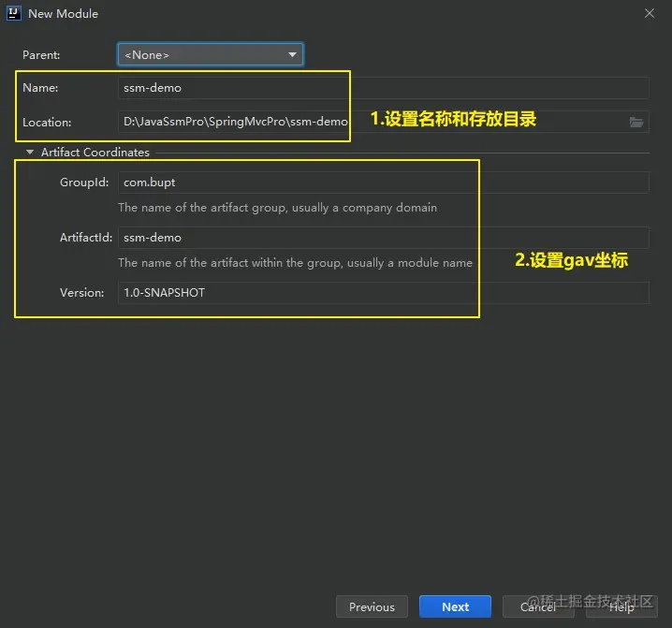This screenshot has width=672, height=628.
Task: Close the New Module dialog
Action: click(650, 13)
